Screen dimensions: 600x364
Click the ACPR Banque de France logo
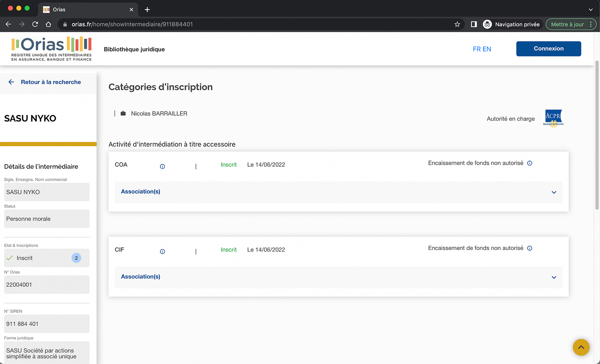pos(553,118)
